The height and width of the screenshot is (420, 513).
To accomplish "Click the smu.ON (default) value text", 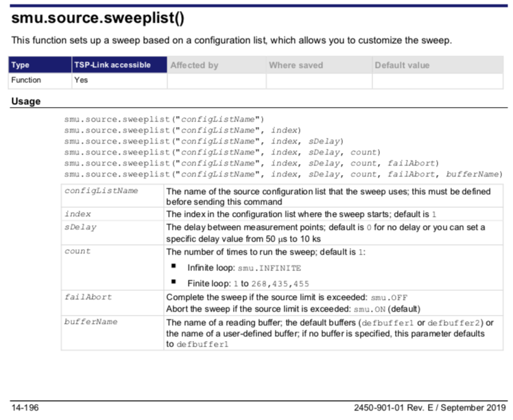I will click(x=387, y=309).
